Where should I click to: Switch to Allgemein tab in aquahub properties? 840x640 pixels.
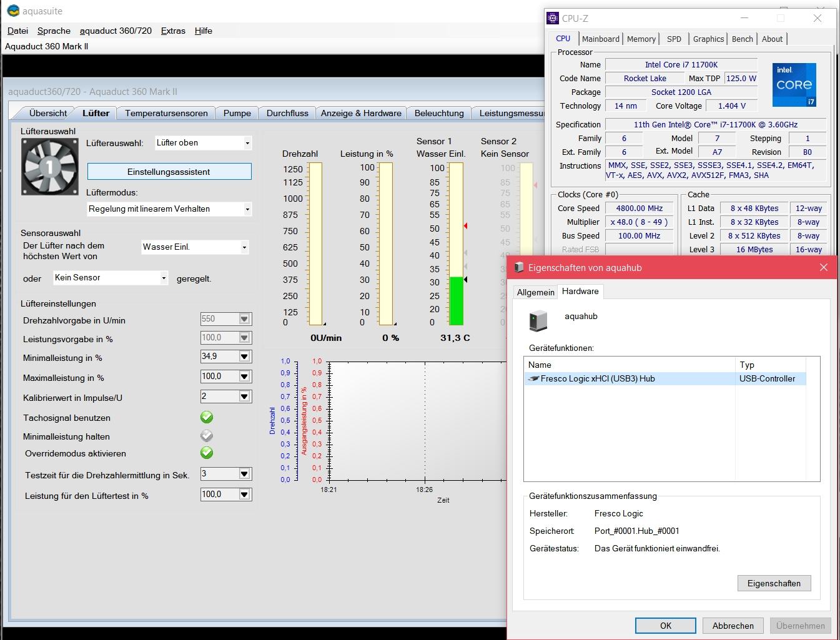535,292
